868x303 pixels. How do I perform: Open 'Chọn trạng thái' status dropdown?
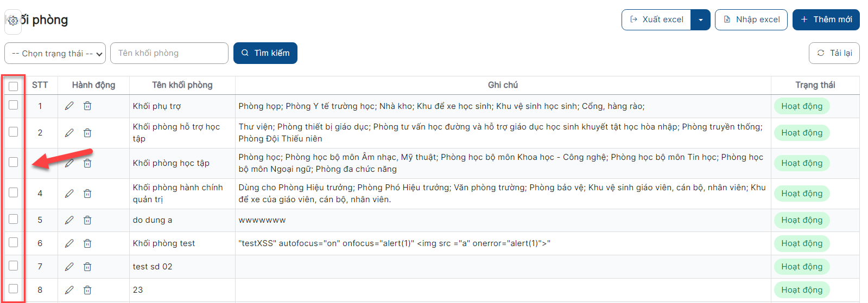pyautogui.click(x=55, y=53)
